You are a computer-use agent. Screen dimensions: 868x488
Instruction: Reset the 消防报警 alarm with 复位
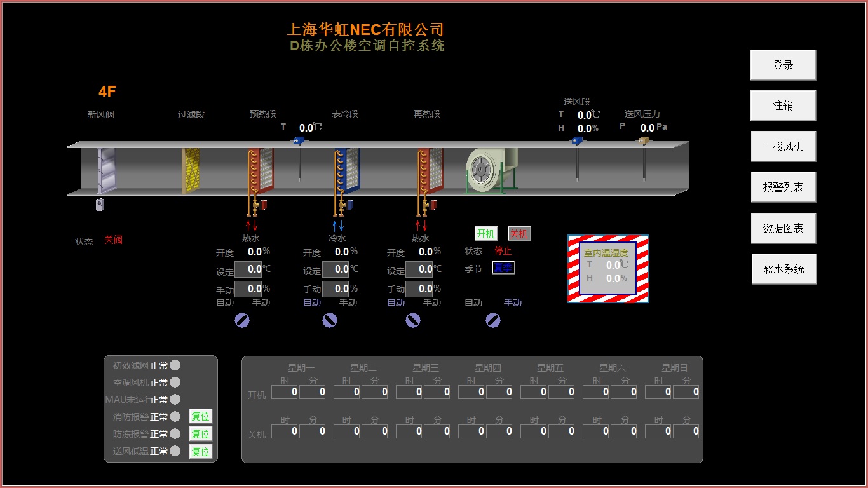[201, 417]
